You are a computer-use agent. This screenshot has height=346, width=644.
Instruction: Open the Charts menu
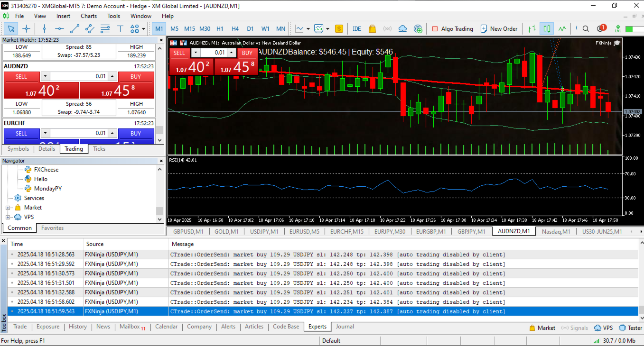point(89,16)
